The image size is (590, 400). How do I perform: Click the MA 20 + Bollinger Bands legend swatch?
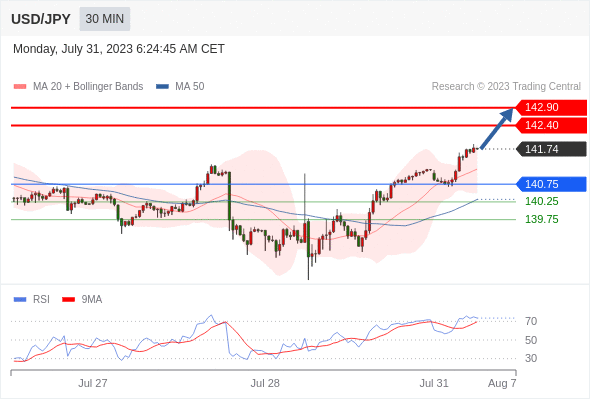pos(20,87)
